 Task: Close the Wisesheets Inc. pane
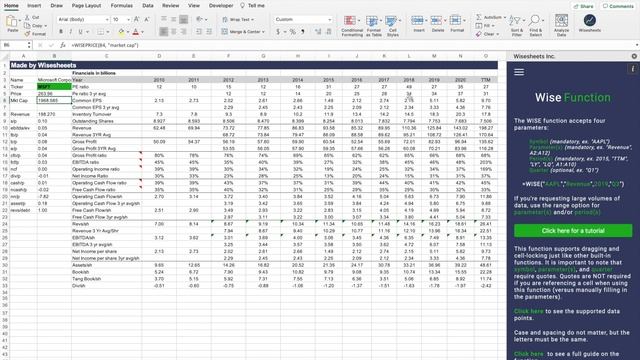tap(634, 56)
